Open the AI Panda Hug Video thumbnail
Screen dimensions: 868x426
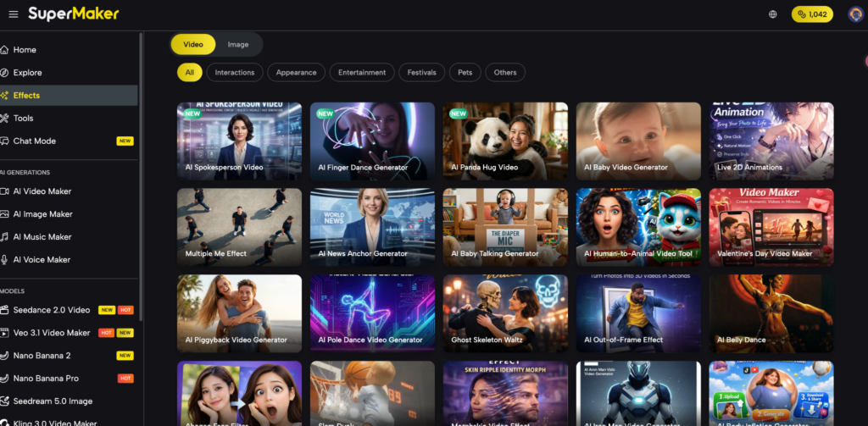click(x=504, y=140)
